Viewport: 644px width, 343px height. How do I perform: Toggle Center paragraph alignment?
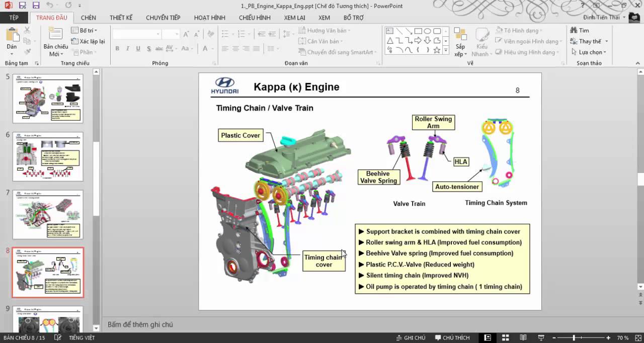tap(235, 49)
